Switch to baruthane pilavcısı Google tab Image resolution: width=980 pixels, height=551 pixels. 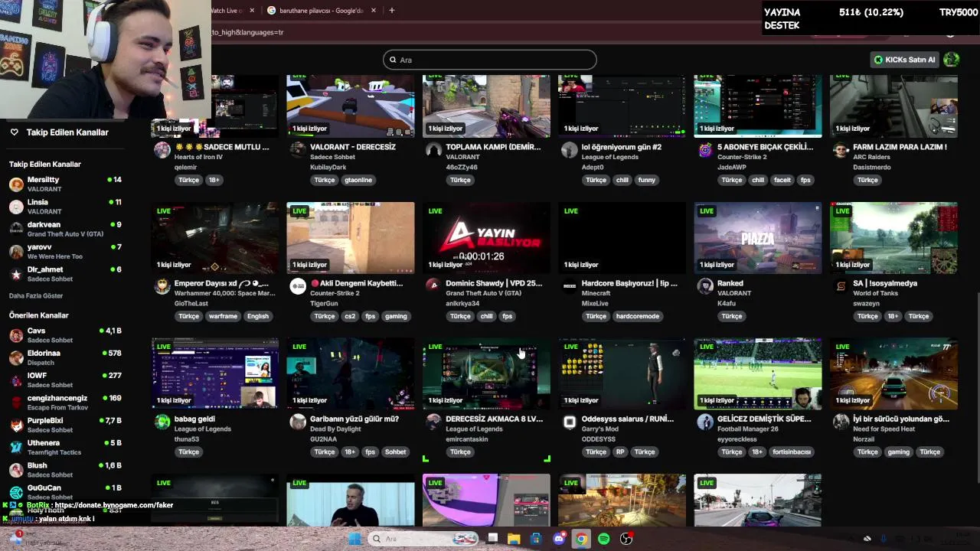click(x=322, y=11)
